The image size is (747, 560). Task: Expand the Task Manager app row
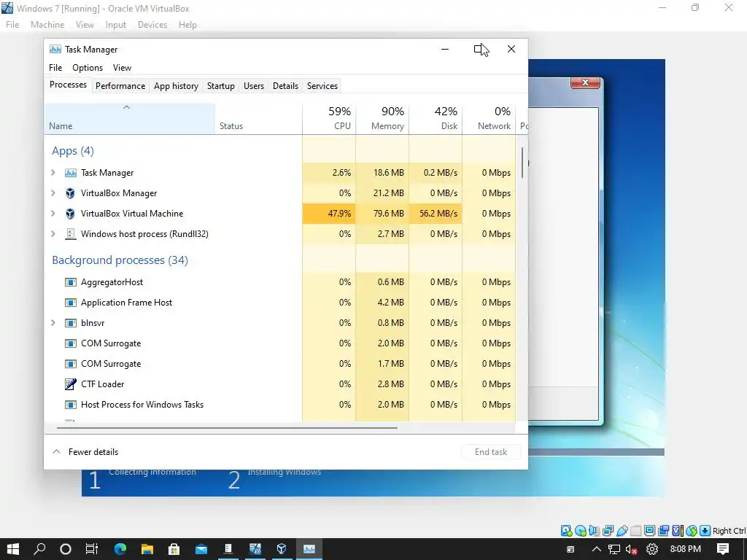click(x=53, y=173)
